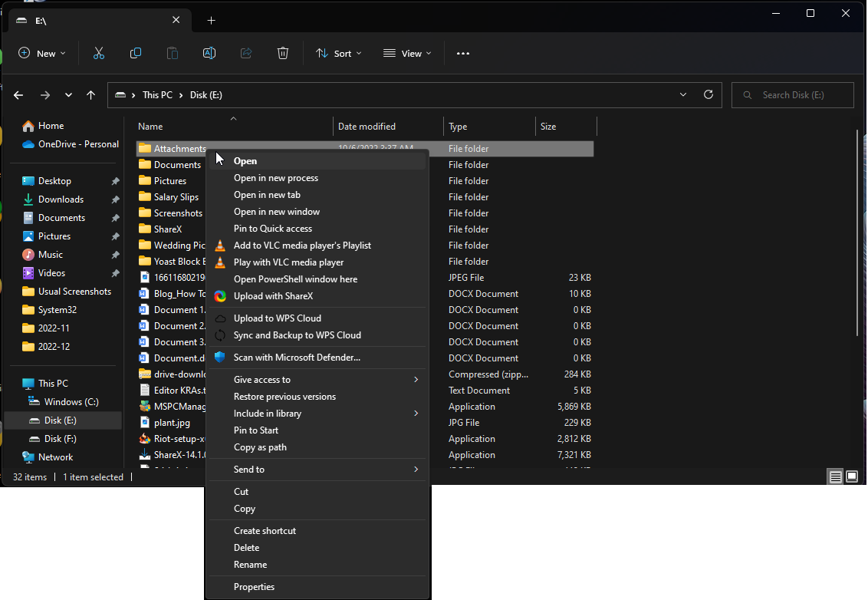Screen dimensions: 868x600
Task: Go up one level with the up arrow
Action: point(90,95)
